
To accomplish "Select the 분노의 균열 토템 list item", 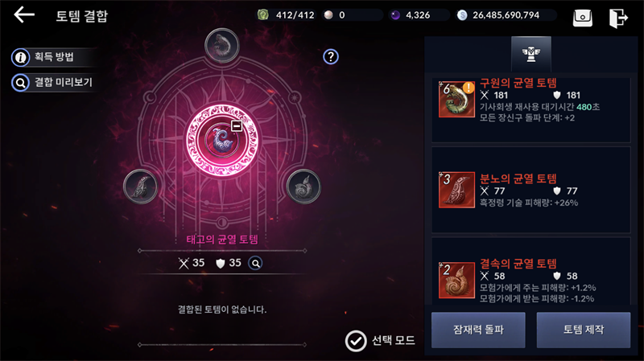I will click(x=530, y=190).
